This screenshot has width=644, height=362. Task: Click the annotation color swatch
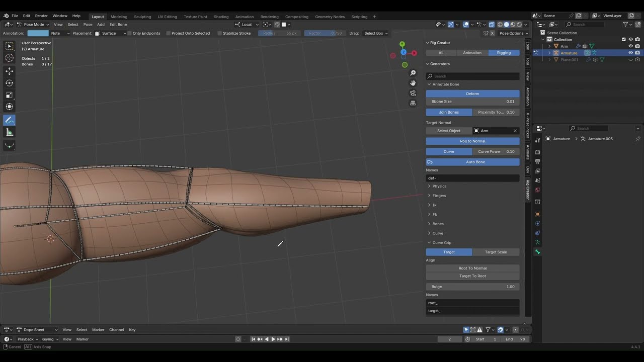click(38, 33)
